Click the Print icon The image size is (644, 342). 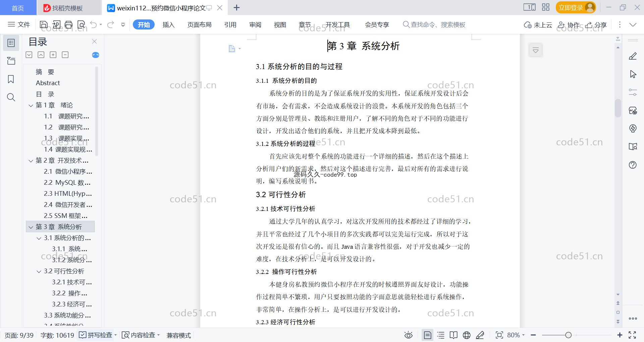click(69, 24)
